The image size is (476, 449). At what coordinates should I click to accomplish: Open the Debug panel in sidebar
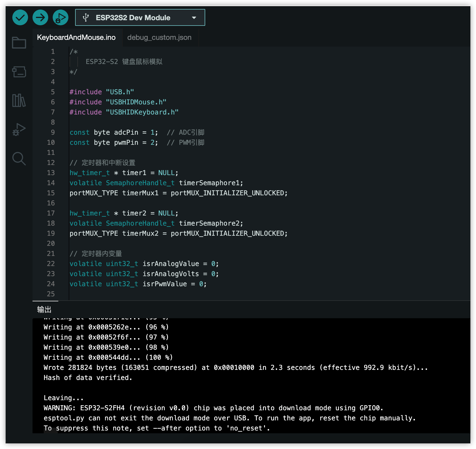[19, 129]
